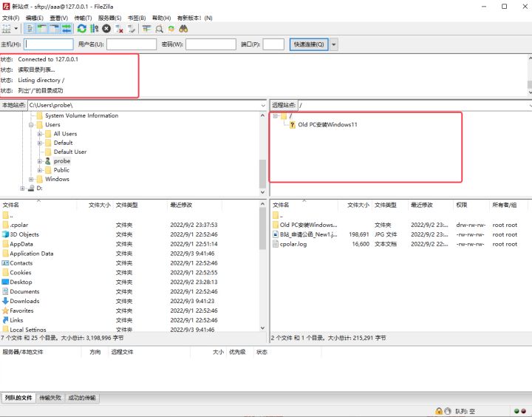Switch to the 传输失败 tab
Screen dimensions: 532x417
[50, 398]
